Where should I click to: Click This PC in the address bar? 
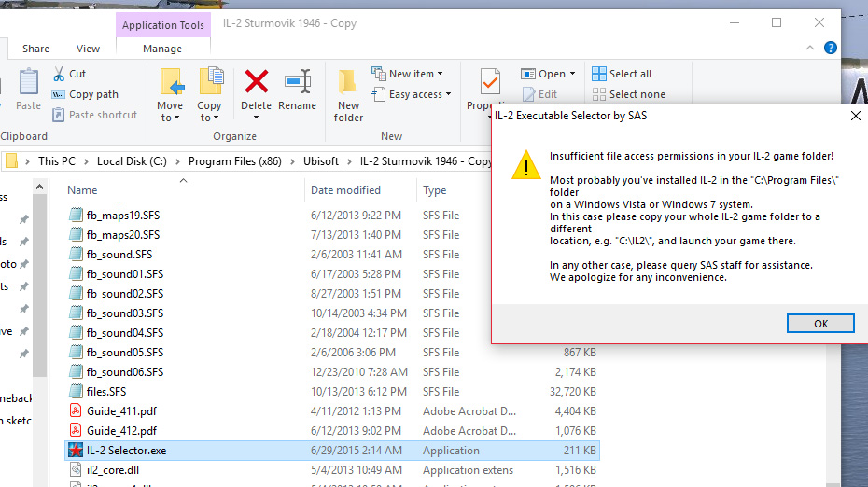tap(56, 161)
